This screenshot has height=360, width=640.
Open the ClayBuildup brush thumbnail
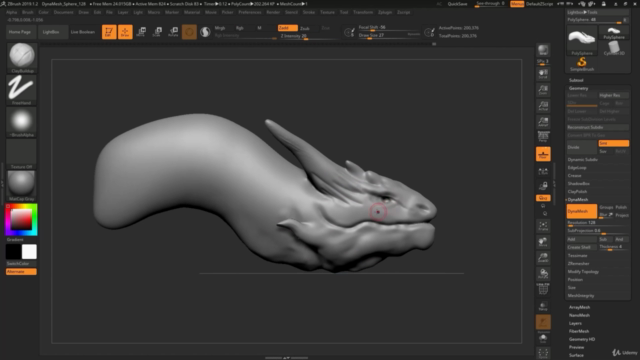pyautogui.click(x=22, y=57)
